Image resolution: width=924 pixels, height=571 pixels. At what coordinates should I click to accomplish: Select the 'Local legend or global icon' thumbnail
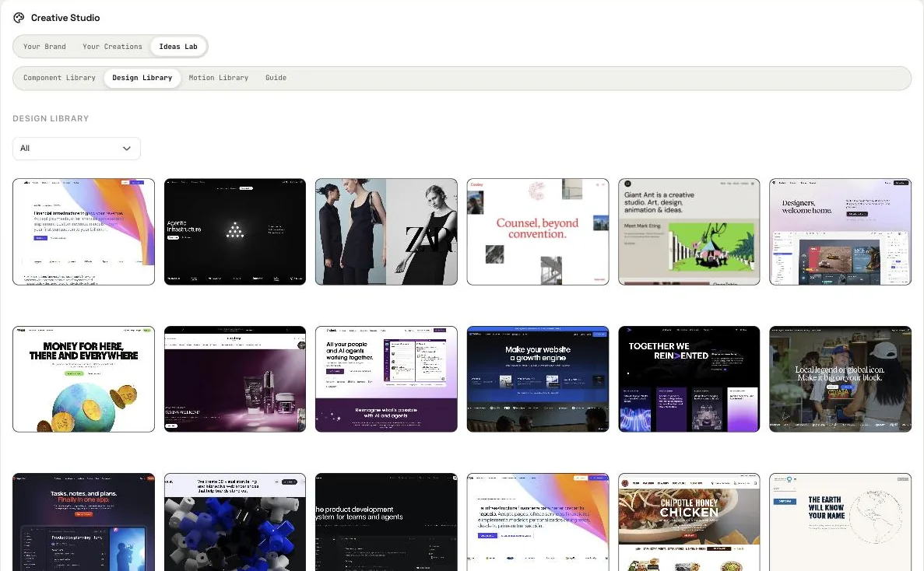(841, 379)
